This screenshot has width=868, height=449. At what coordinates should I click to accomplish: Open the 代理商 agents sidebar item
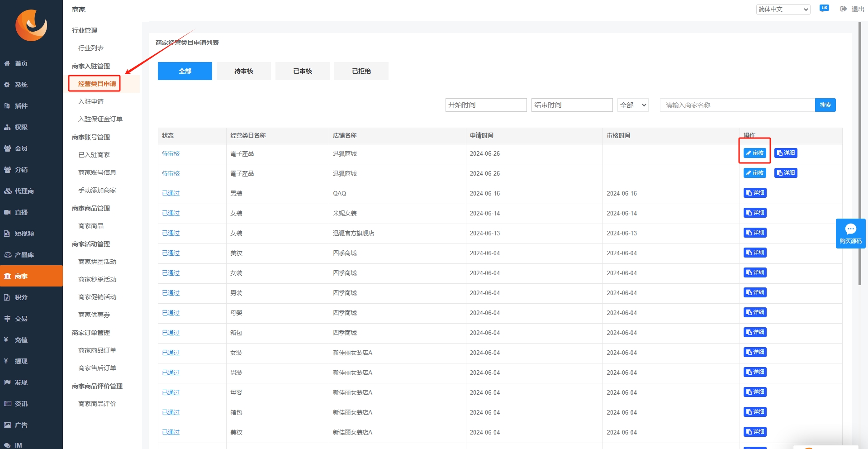[x=31, y=191]
